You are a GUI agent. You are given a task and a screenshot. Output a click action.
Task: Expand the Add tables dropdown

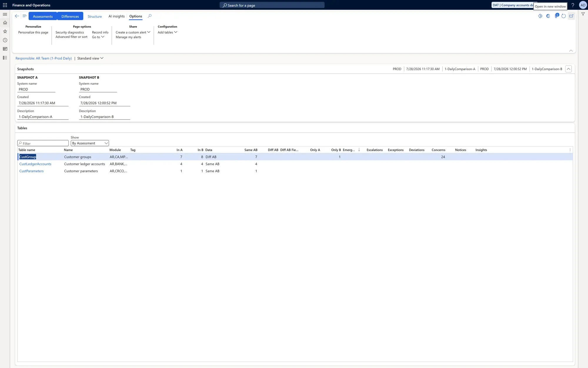pos(167,32)
